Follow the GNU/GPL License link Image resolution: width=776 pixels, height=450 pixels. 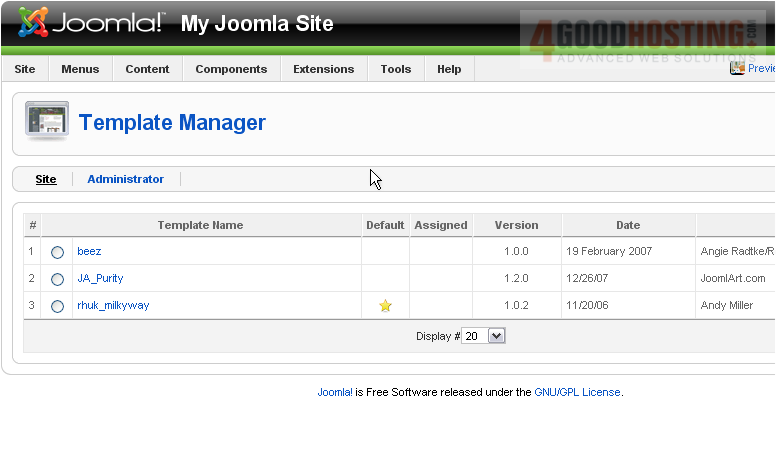click(x=577, y=392)
